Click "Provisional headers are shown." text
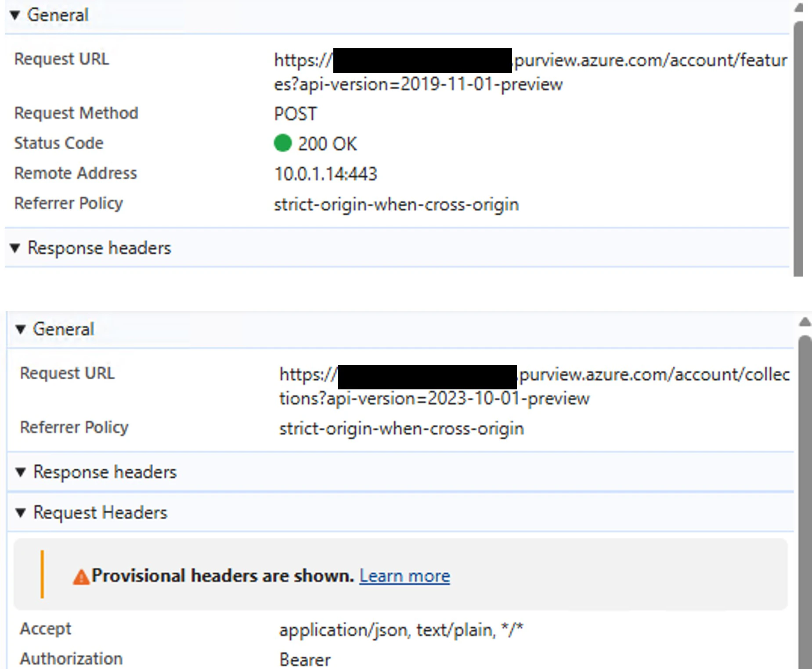The image size is (812, 669). (223, 575)
